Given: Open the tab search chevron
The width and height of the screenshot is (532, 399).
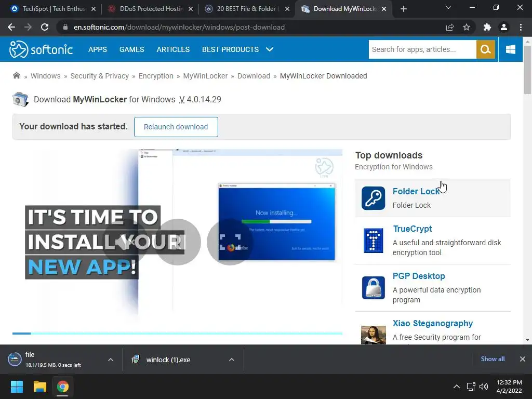Looking at the screenshot, I should click(448, 7).
